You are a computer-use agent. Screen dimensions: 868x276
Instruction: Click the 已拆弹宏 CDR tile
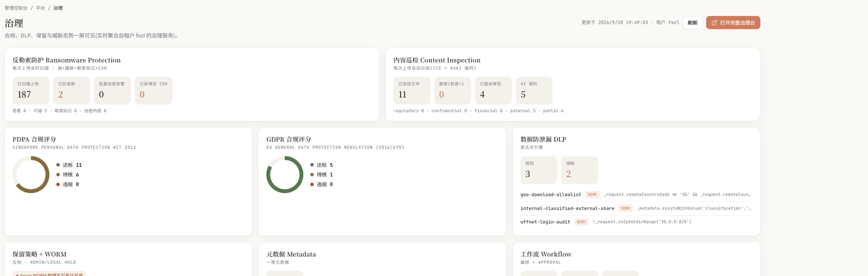[153, 91]
